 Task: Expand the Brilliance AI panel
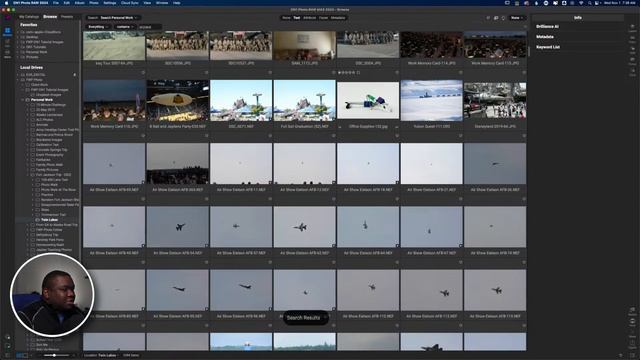click(547, 27)
